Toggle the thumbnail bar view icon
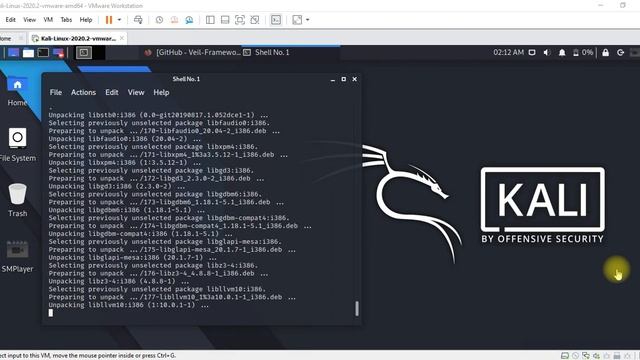This screenshot has height=360, width=640. pyautogui.click(x=225, y=20)
